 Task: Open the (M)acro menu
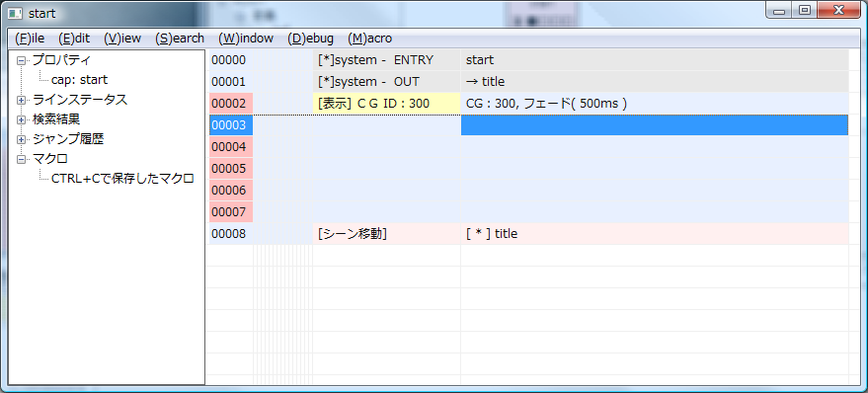369,39
